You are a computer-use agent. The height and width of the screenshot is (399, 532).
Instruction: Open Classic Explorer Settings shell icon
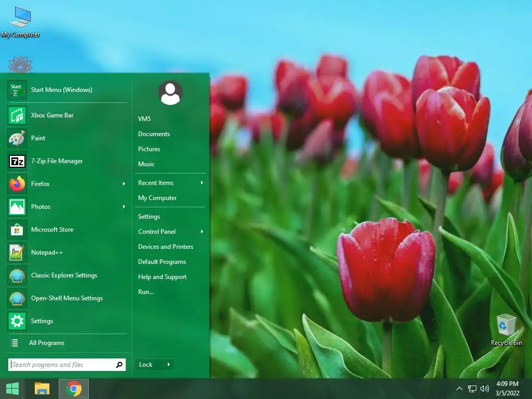[x=17, y=275]
